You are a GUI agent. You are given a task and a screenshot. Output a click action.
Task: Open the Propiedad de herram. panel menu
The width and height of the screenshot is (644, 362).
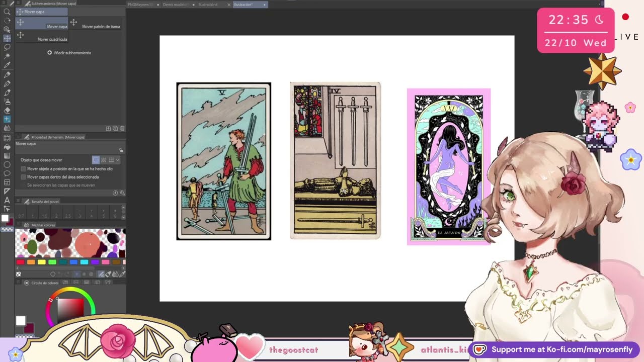point(19,137)
